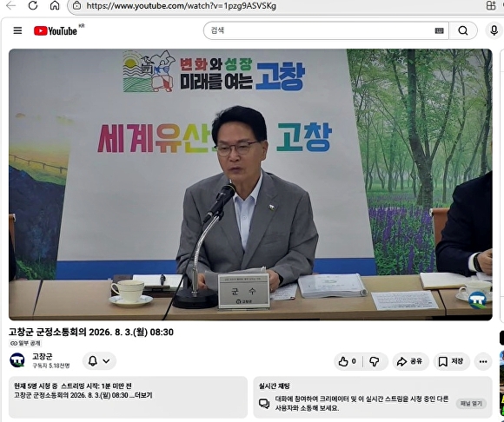Go to browser home page icon
The height and width of the screenshot is (422, 504).
[x=55, y=5]
